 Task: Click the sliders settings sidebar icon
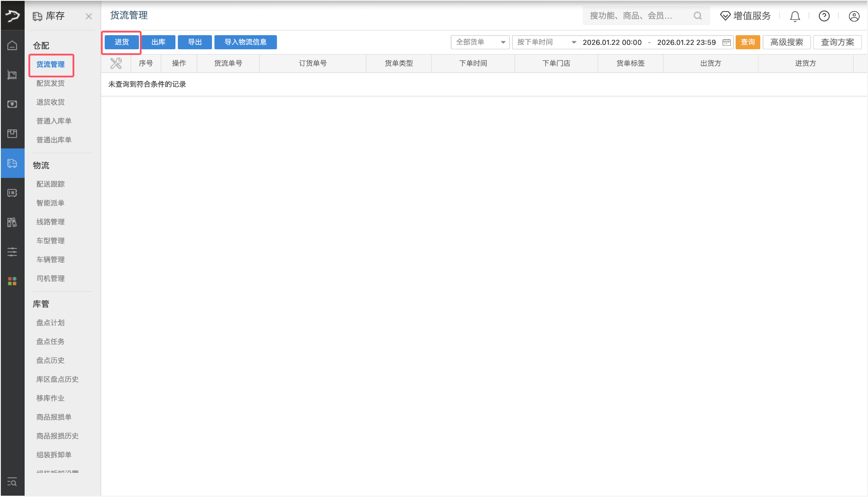12,252
